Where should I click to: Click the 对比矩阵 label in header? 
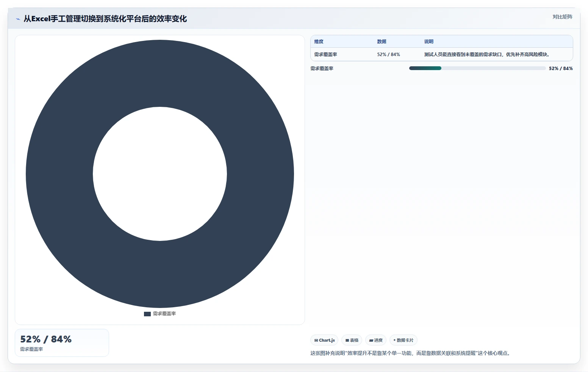pyautogui.click(x=562, y=17)
